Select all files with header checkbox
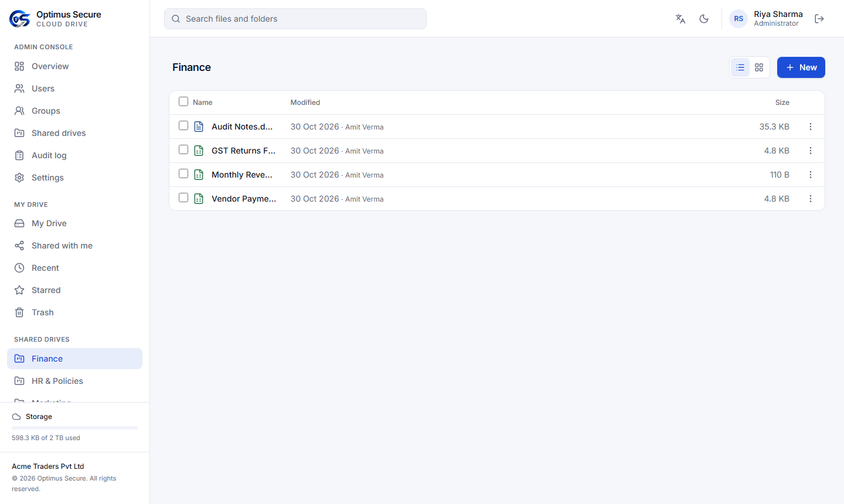Image resolution: width=844 pixels, height=504 pixels. pyautogui.click(x=183, y=101)
